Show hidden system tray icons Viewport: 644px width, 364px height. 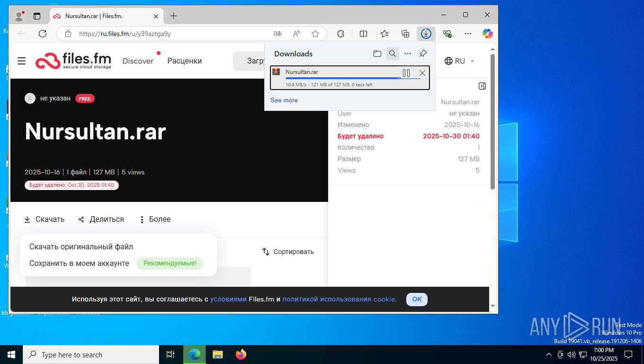pyautogui.click(x=549, y=355)
